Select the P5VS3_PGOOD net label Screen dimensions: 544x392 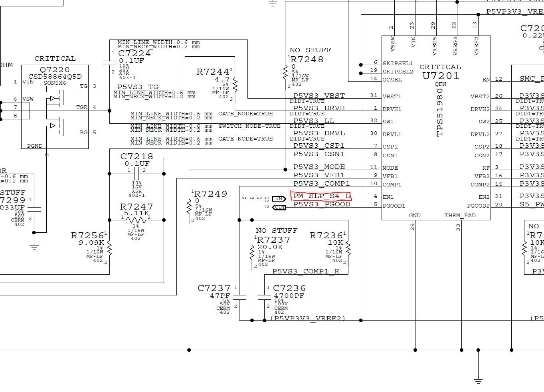pos(321,204)
